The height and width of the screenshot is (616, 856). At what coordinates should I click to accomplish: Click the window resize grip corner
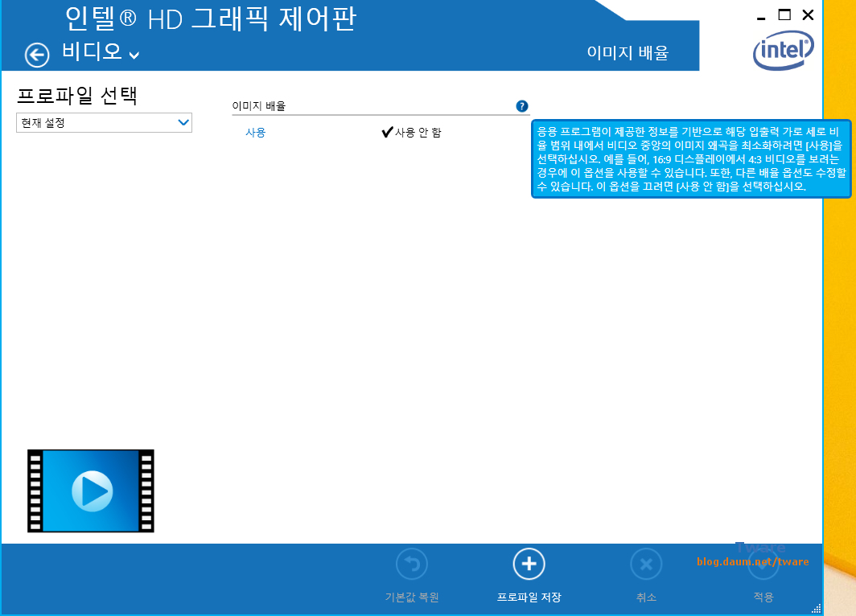816,609
